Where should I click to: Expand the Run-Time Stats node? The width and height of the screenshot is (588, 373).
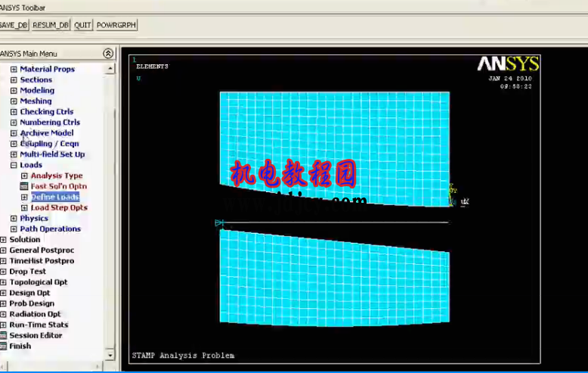[x=3, y=325]
